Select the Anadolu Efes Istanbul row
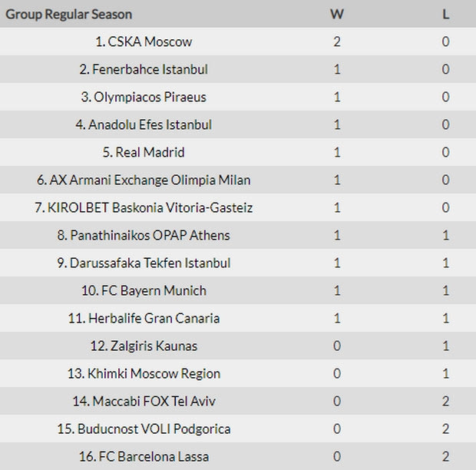The height and width of the screenshot is (470, 476). pos(238,124)
